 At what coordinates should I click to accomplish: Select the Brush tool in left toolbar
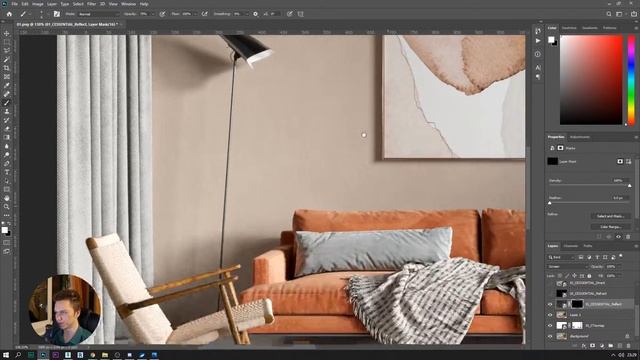pyautogui.click(x=7, y=103)
